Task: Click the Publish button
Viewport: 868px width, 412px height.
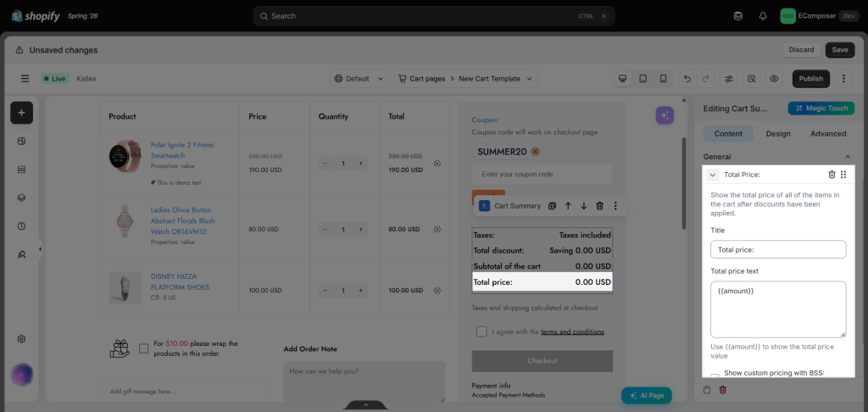Action: click(811, 79)
